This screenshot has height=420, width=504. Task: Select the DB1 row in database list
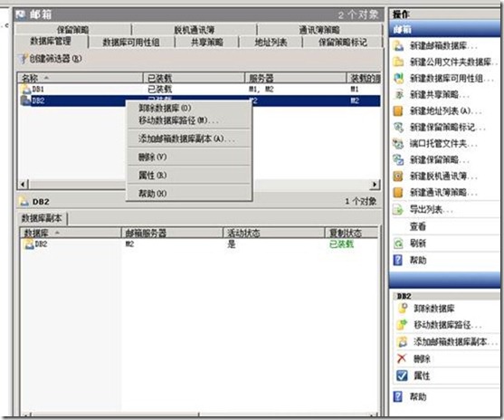pyautogui.click(x=199, y=89)
